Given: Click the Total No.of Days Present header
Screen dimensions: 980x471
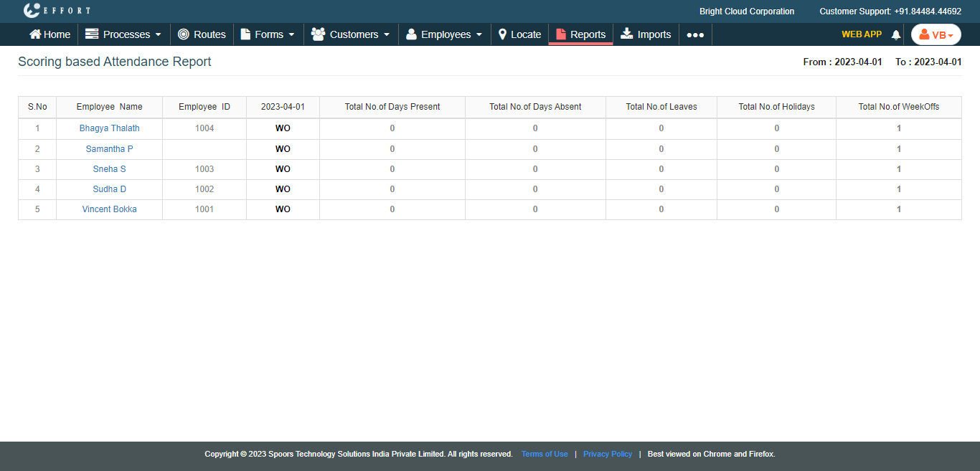Looking at the screenshot, I should coord(392,107).
